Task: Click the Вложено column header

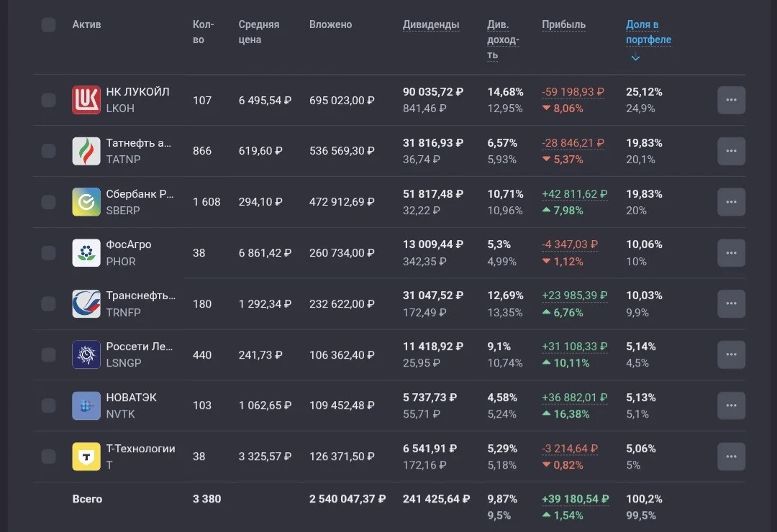Action: tap(330, 24)
